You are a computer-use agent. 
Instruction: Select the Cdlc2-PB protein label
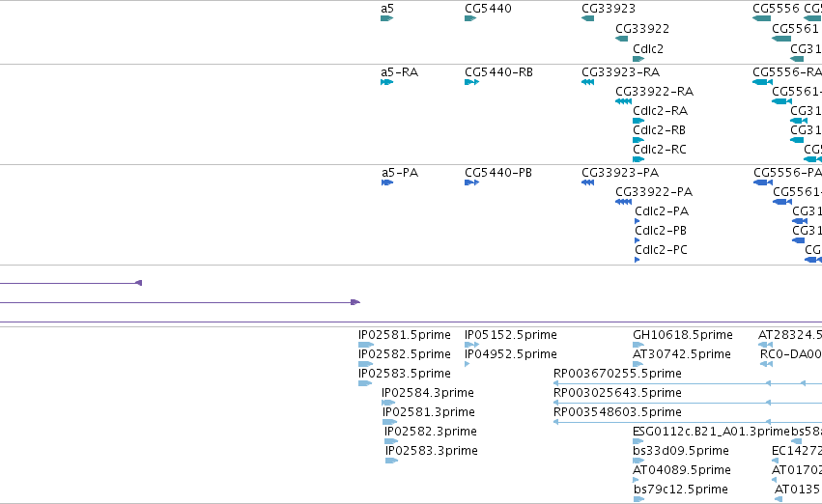pyautogui.click(x=661, y=231)
